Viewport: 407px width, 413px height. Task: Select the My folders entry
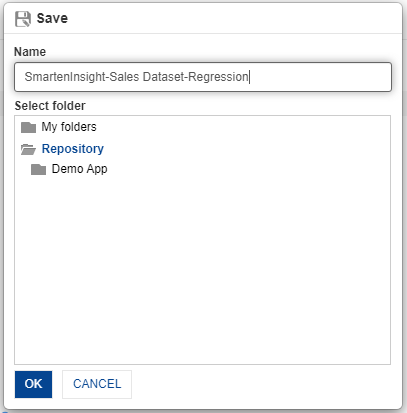69,127
